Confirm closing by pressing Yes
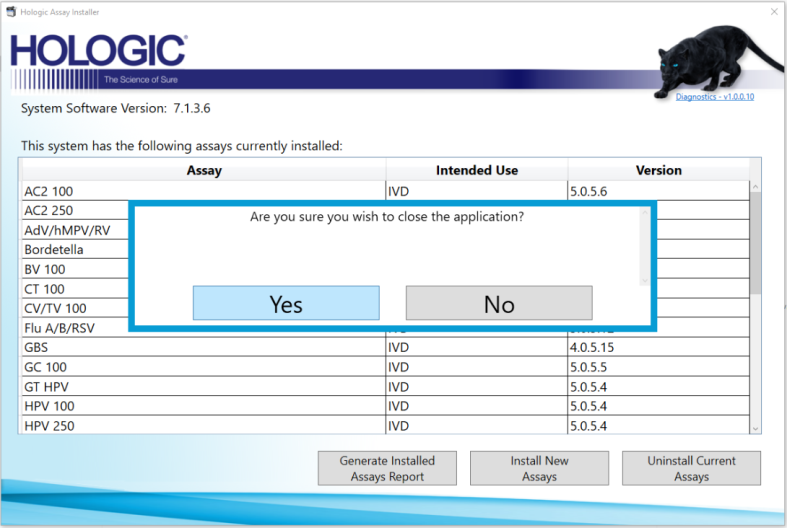This screenshot has width=787, height=528. tap(286, 304)
